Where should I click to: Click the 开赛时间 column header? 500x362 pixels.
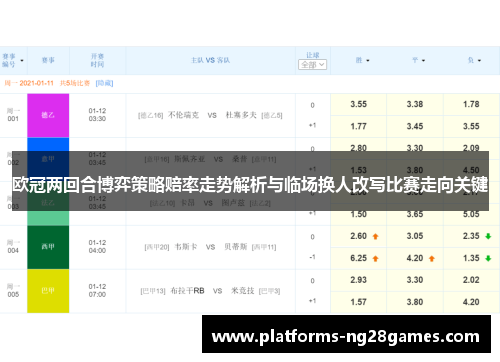tap(97, 60)
